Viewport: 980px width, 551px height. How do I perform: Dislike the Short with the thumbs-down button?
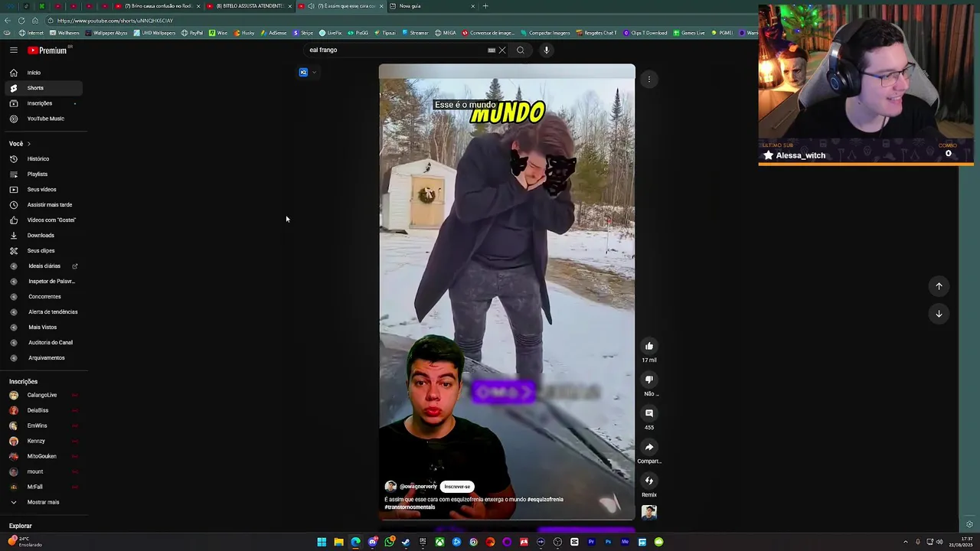pos(649,380)
